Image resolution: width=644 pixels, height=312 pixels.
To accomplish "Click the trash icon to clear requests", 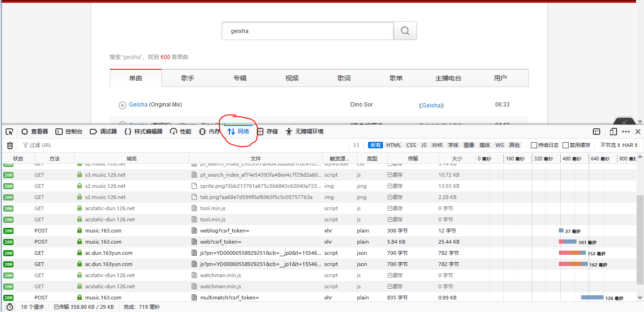I will (10, 145).
